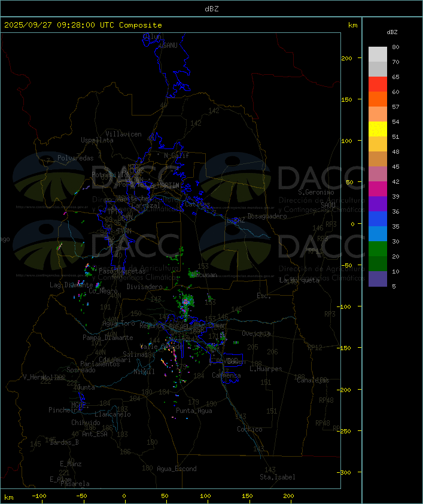The width and height of the screenshot is (423, 504).
Task: Click the 'Divisadero' map label
Action: click(144, 287)
